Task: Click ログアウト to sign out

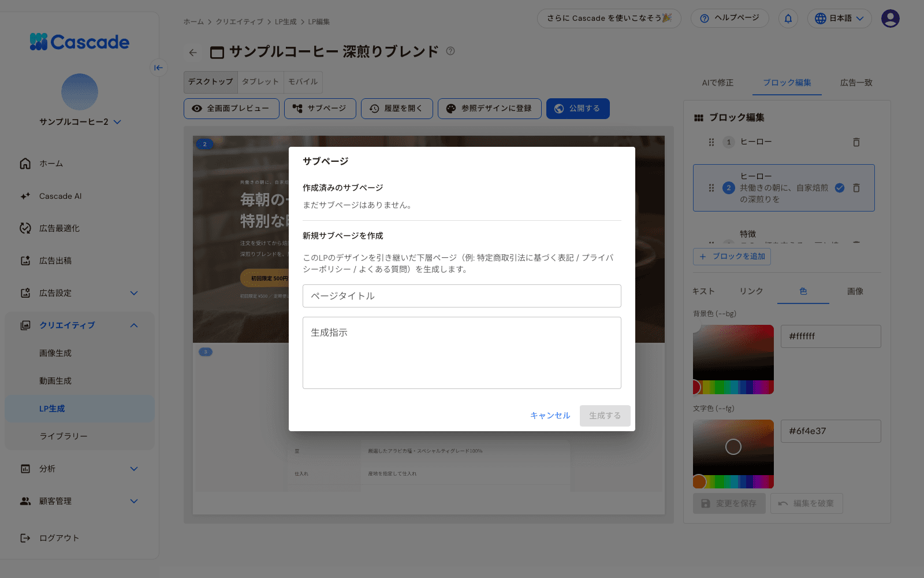Action: click(80, 538)
